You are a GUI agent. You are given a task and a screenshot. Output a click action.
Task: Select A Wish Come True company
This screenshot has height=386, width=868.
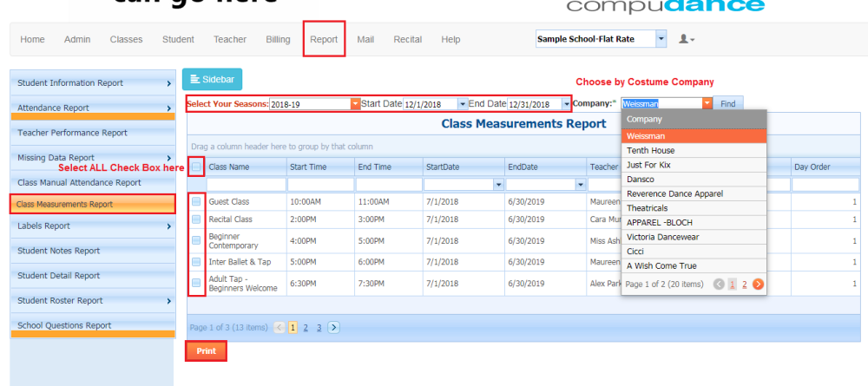[694, 265]
